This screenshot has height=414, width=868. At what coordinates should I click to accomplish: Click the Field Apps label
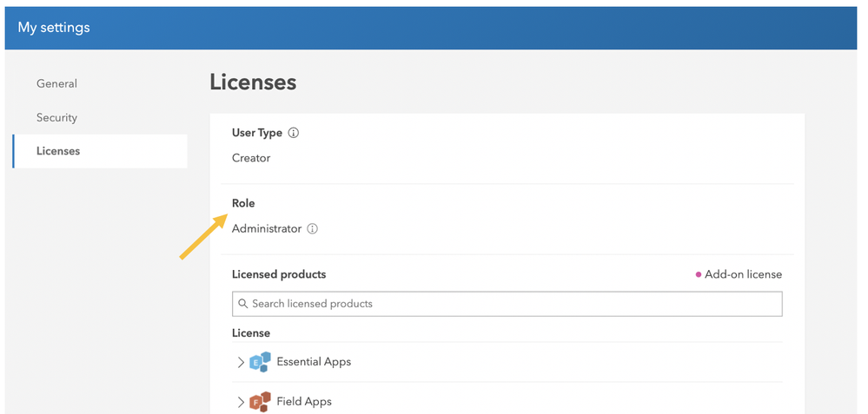coord(304,402)
